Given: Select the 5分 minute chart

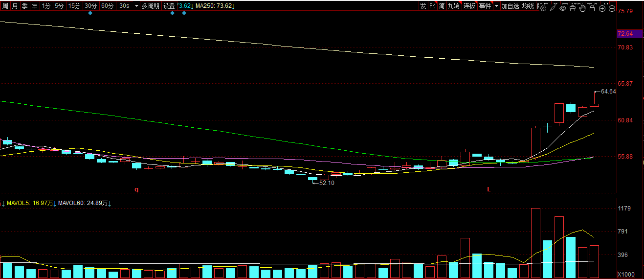Looking at the screenshot, I should point(59,6).
